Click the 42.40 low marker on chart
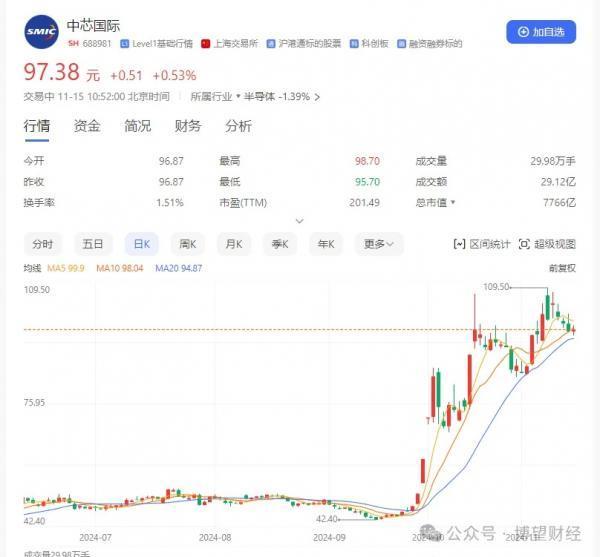This screenshot has width=600, height=557. [x=327, y=519]
